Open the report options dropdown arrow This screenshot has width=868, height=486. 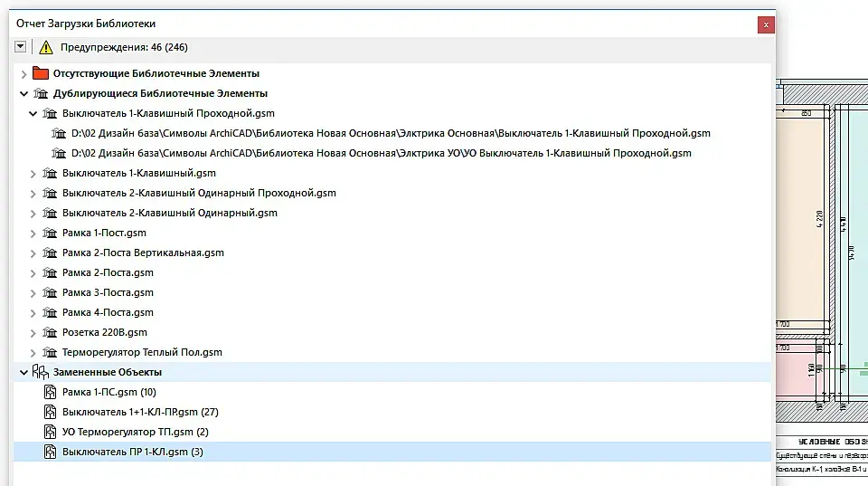tap(21, 46)
